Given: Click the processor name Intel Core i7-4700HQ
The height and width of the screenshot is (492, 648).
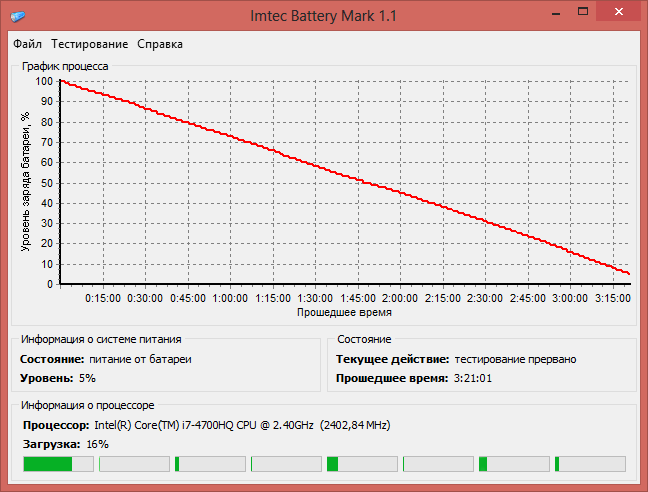Looking at the screenshot, I should pos(204,425).
